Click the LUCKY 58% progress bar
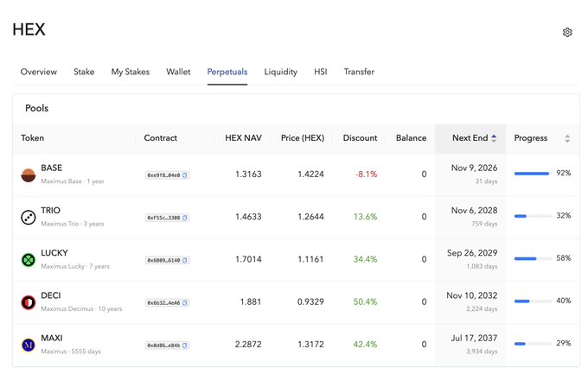This screenshot has height=374, width=588. pos(533,258)
